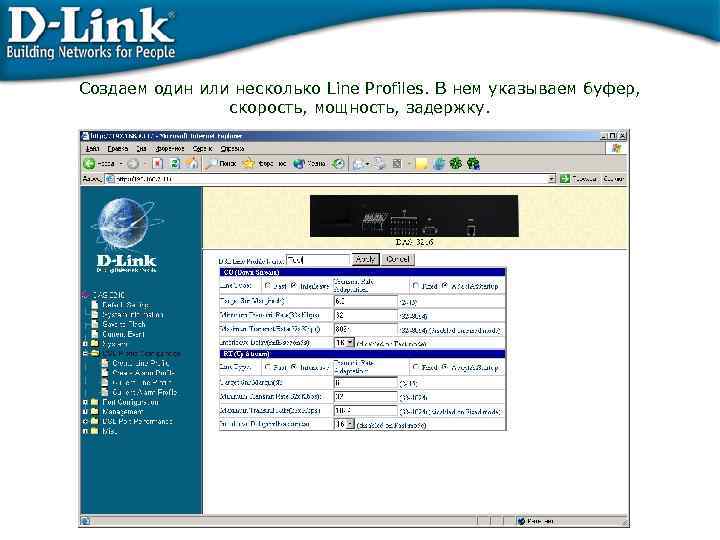720x540 pixels.
Task: Click the DAS-3216 device panel image
Action: tap(414, 216)
